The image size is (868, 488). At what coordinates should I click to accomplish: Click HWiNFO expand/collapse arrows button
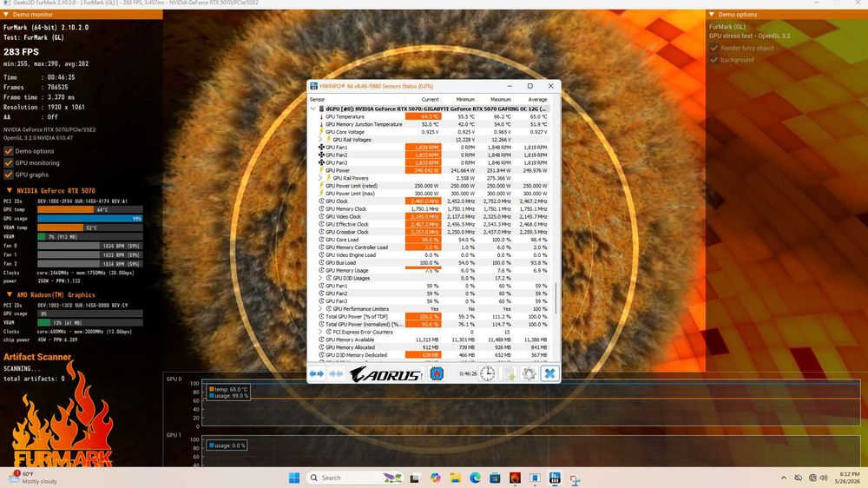pyautogui.click(x=317, y=374)
